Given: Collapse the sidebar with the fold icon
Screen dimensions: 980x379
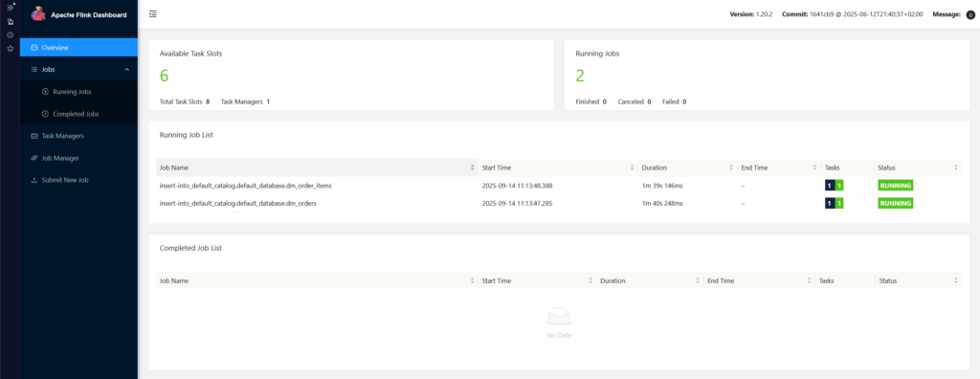Looking at the screenshot, I should pos(153,13).
